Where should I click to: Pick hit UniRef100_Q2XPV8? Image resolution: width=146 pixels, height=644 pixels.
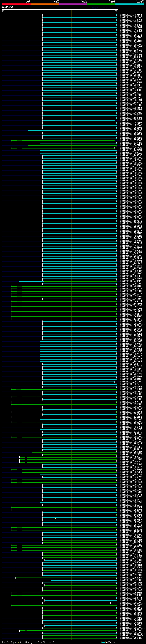click(131, 80)
